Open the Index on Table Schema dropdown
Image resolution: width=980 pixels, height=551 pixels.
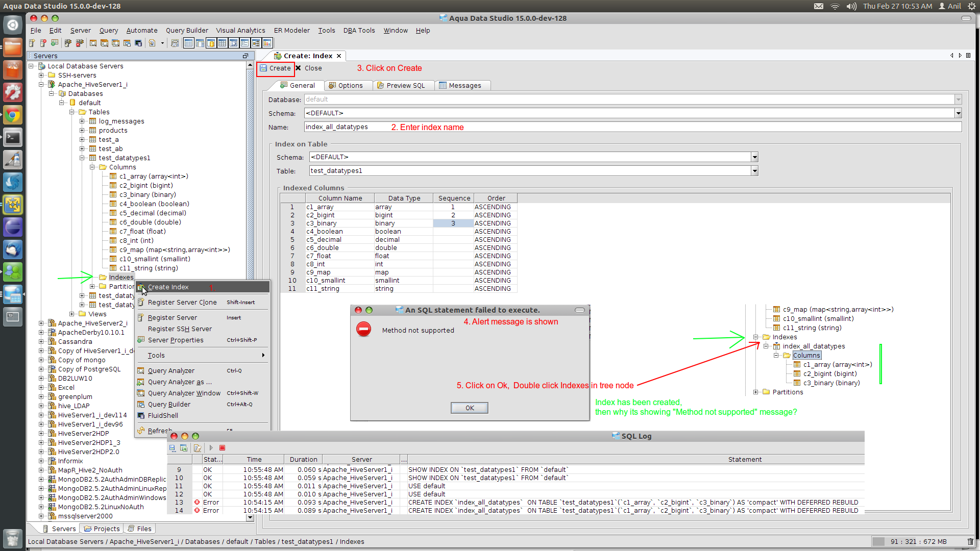coord(754,157)
